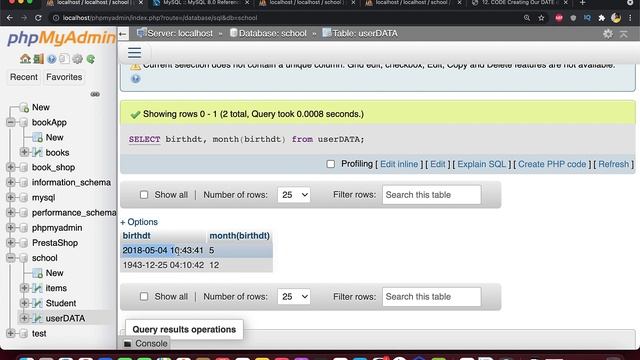Focus the upper Search this table field
The image size is (640, 360).
431,195
